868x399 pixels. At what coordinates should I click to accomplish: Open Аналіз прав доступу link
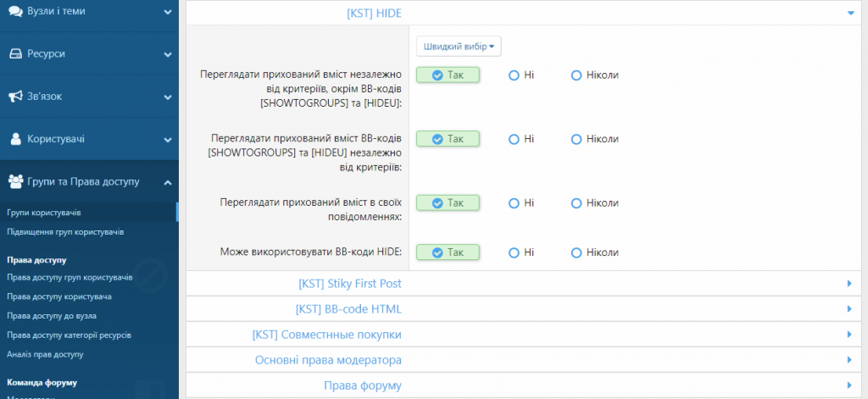(x=45, y=354)
